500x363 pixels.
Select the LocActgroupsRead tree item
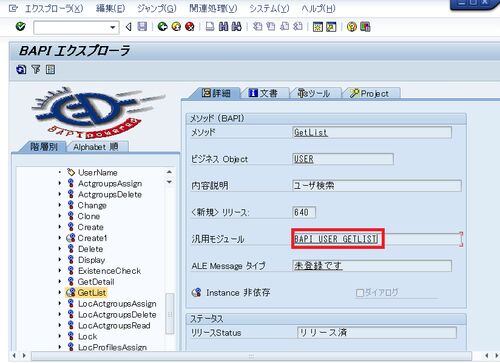coord(114,325)
